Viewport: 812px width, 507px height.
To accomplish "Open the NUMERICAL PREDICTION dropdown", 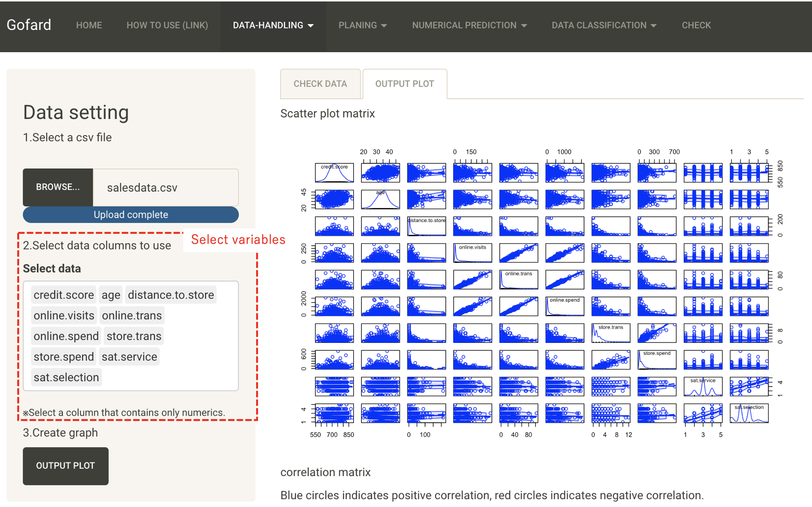I will [469, 25].
